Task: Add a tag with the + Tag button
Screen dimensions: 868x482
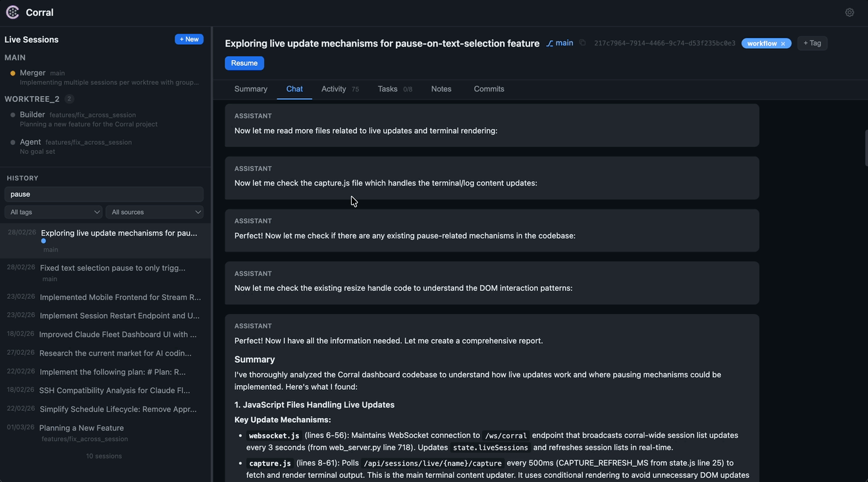Action: click(812, 43)
